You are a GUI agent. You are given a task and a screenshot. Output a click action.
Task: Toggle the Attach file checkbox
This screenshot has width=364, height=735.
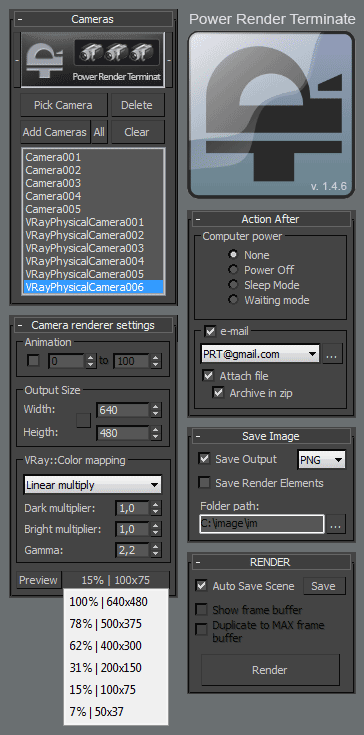[208, 376]
